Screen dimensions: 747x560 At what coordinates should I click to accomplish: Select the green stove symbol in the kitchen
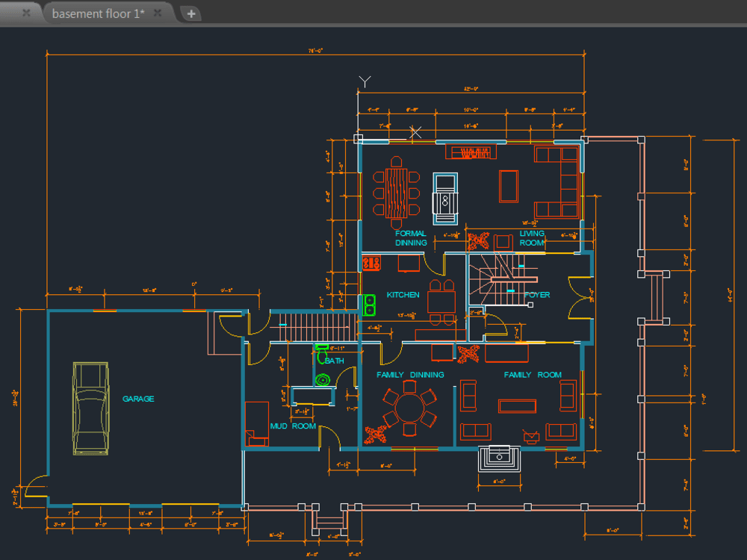click(369, 305)
